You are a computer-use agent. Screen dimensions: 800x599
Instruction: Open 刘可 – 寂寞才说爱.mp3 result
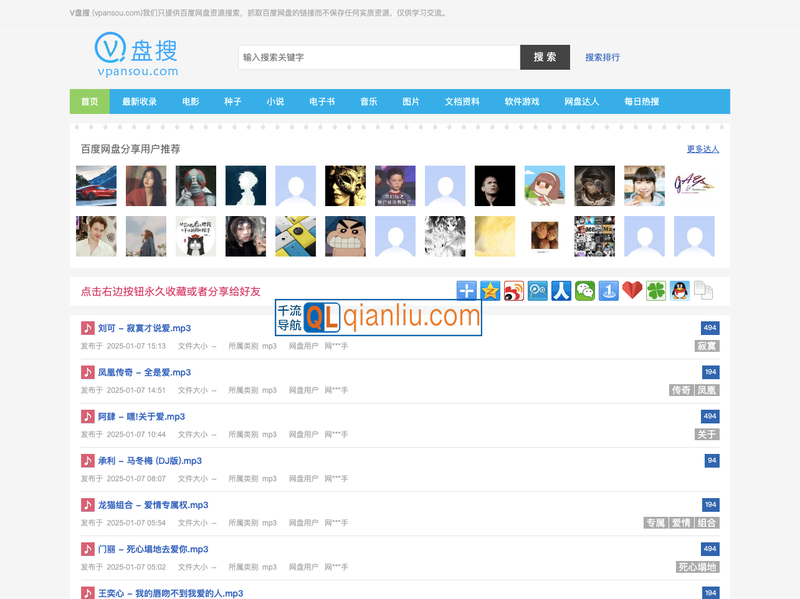tap(144, 328)
